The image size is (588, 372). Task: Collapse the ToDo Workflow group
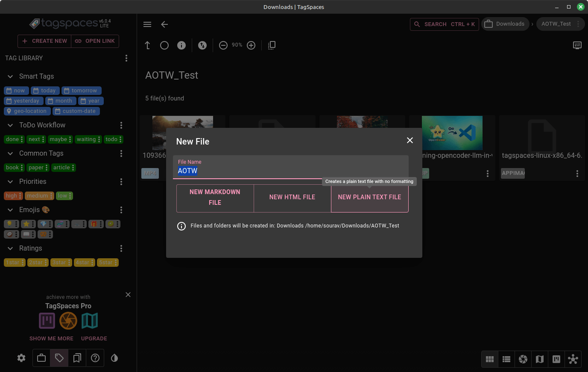pos(10,125)
